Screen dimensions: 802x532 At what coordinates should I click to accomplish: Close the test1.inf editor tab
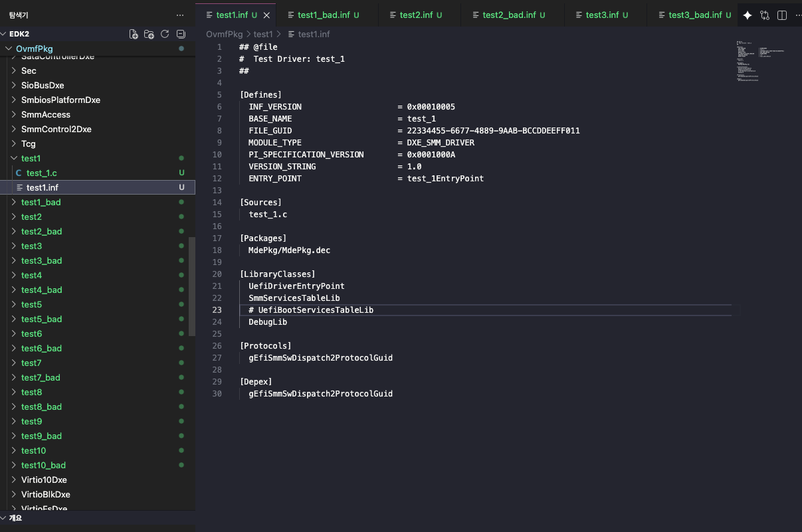coord(266,15)
